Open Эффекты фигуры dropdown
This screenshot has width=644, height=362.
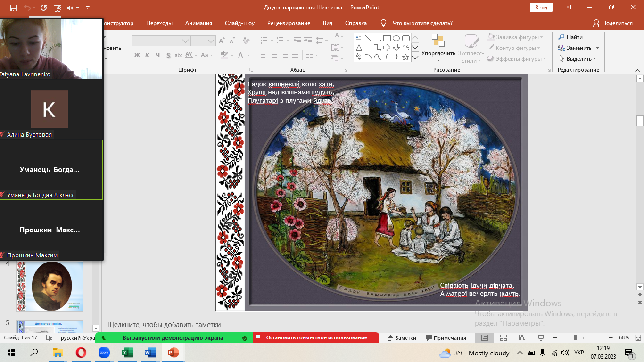[516, 59]
